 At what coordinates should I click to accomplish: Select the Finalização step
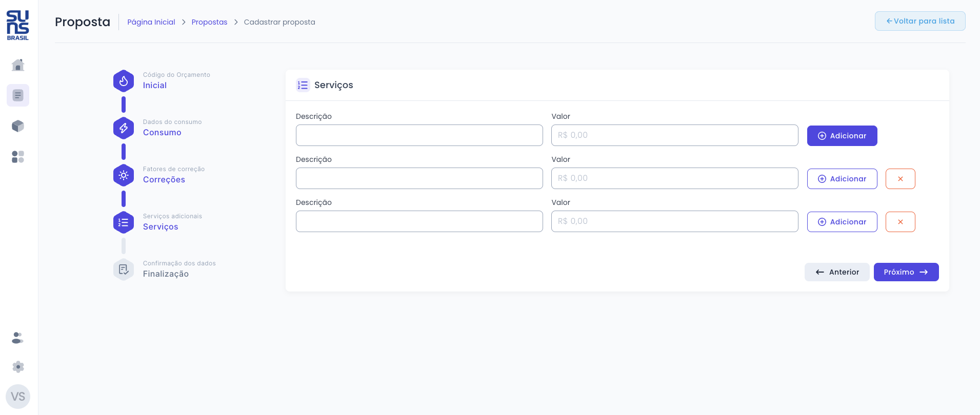coord(166,274)
